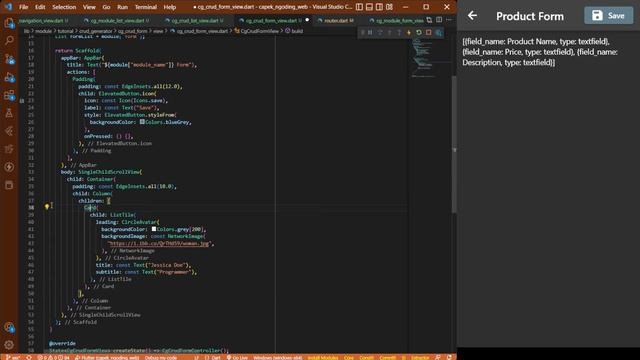Expand the tutorial breadcrumb segment
Screen dimensions: 640x360
(x=65, y=31)
